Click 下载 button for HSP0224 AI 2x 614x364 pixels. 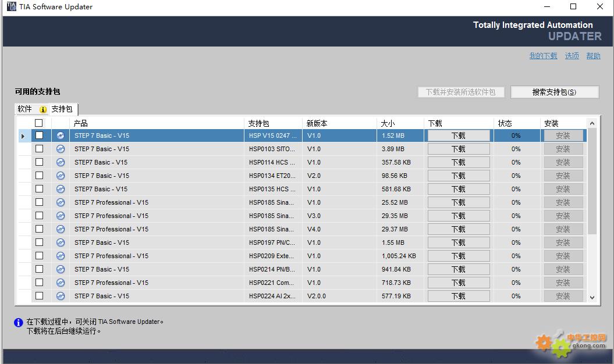click(x=459, y=296)
